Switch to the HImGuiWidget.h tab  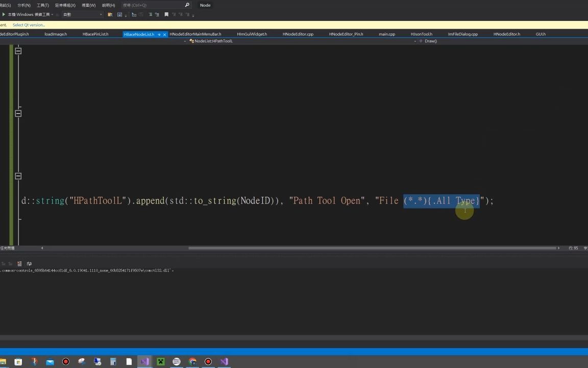pos(252,34)
